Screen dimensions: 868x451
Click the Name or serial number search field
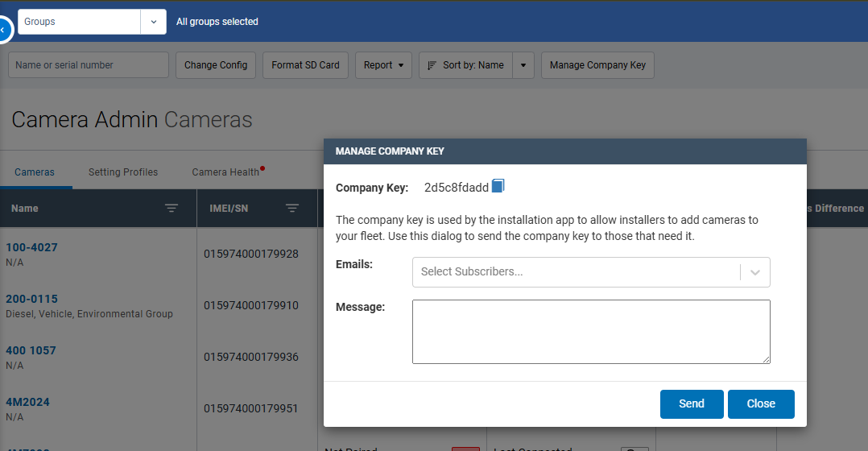(89, 65)
